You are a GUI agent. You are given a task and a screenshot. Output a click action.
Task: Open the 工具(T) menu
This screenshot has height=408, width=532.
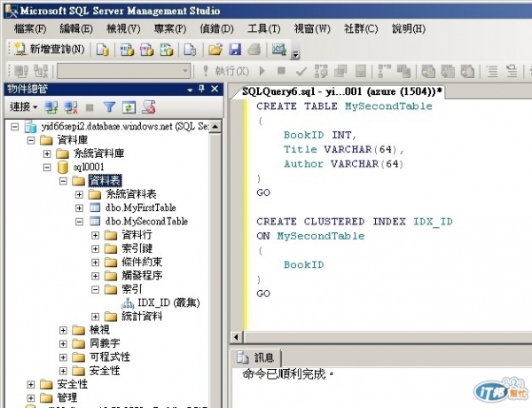click(x=263, y=29)
